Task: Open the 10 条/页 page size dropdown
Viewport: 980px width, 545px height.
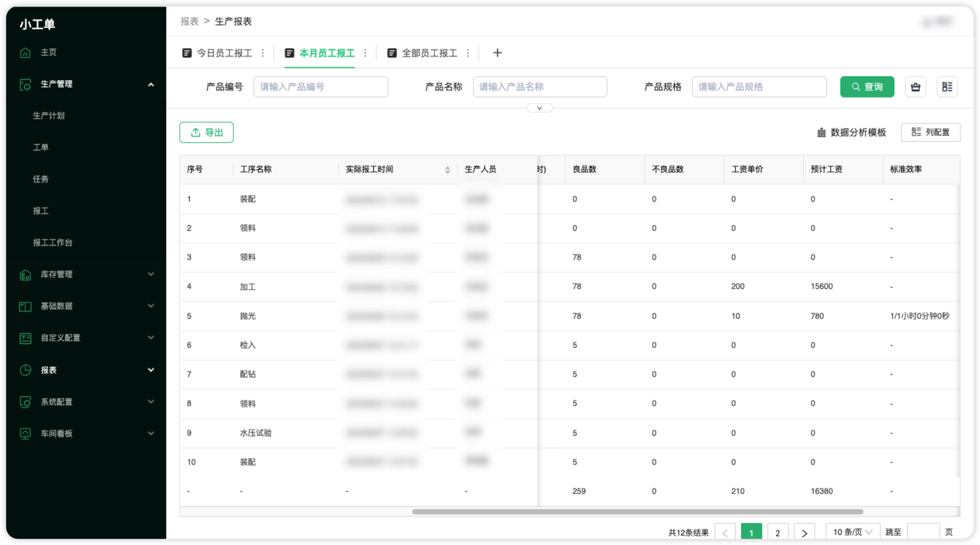Action: (x=852, y=532)
